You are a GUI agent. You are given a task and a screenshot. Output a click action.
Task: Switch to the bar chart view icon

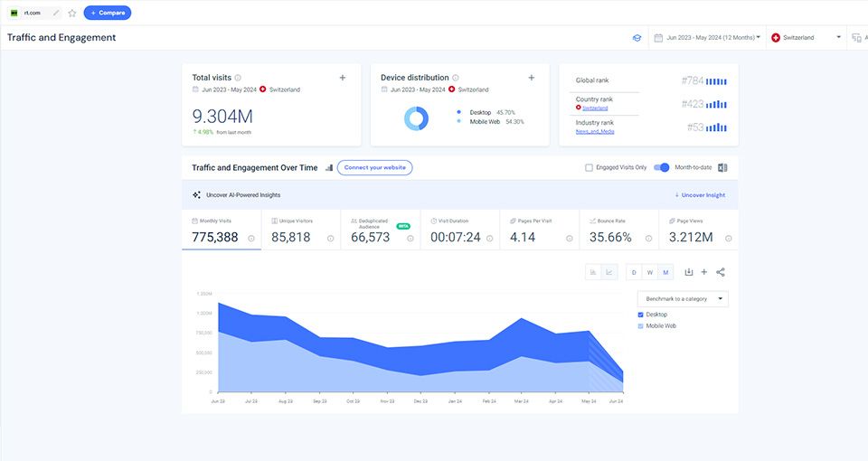[593, 272]
